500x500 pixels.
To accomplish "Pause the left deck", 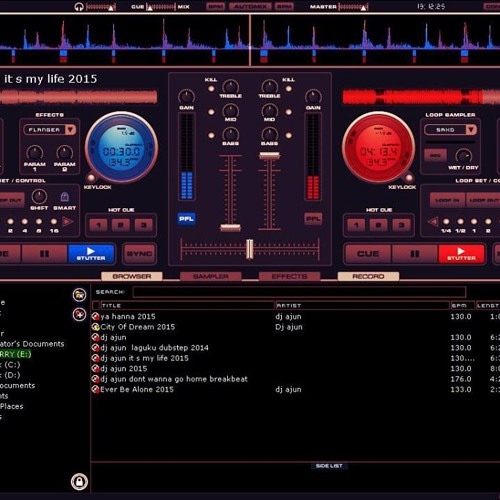I will (44, 254).
